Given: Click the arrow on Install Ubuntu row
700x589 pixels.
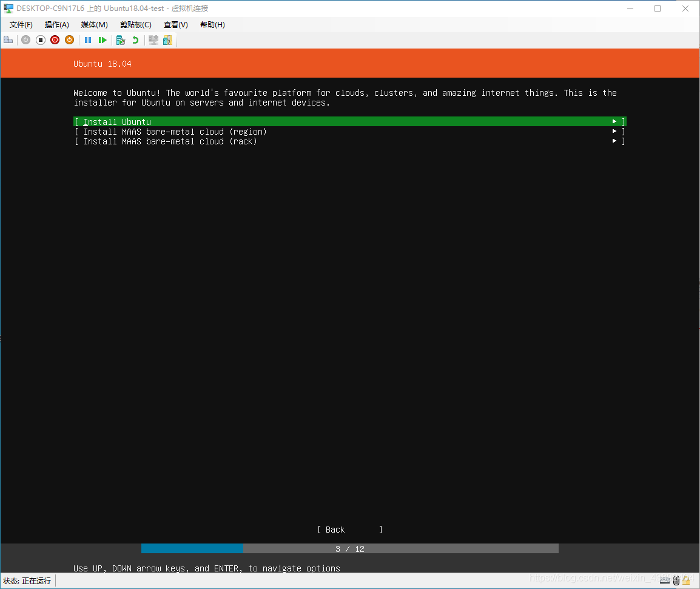Looking at the screenshot, I should 614,121.
